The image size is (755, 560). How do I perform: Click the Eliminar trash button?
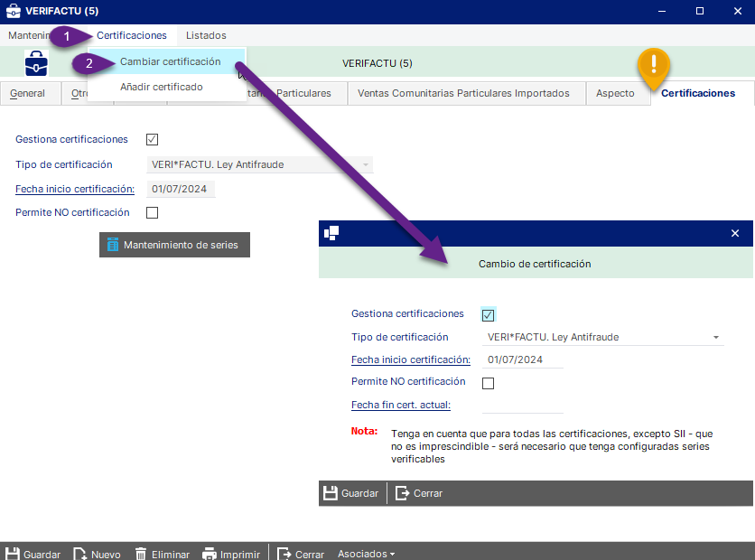pos(163,555)
